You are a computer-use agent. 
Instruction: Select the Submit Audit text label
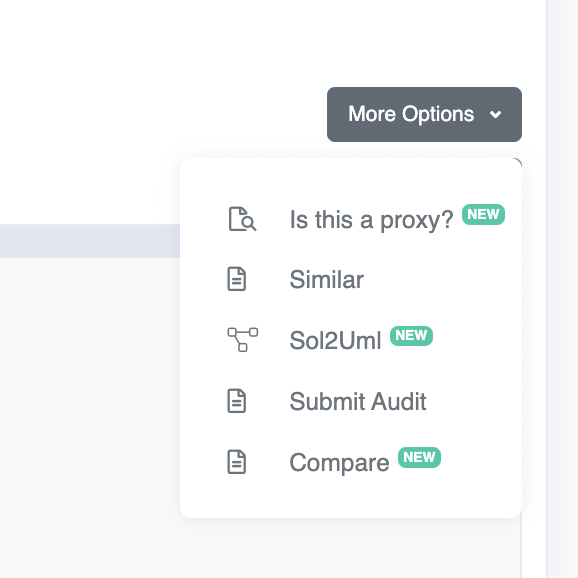click(358, 401)
